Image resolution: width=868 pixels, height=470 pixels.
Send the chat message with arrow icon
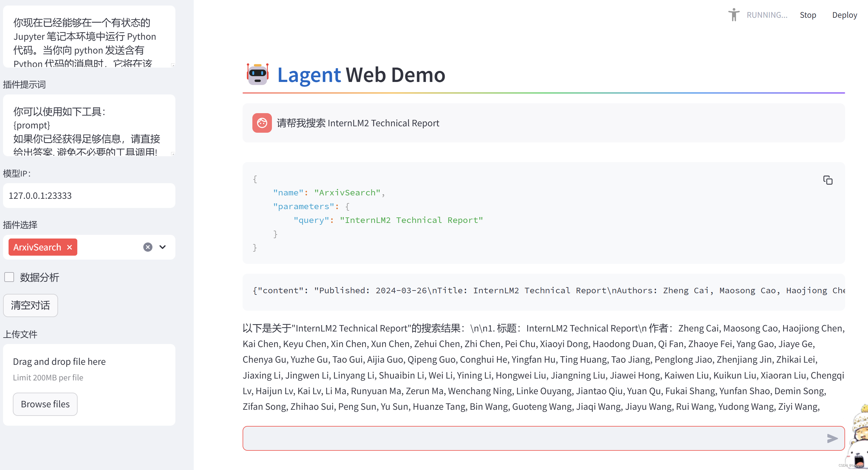[832, 438]
